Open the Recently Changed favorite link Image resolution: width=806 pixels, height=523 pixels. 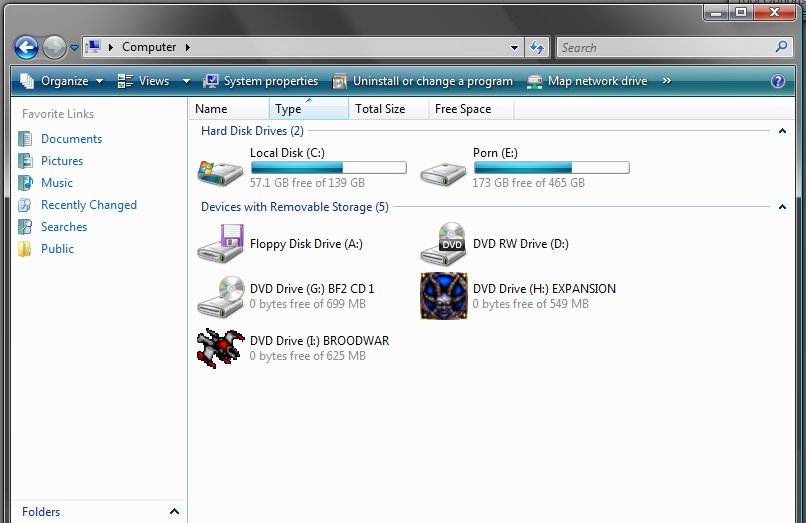pos(88,205)
